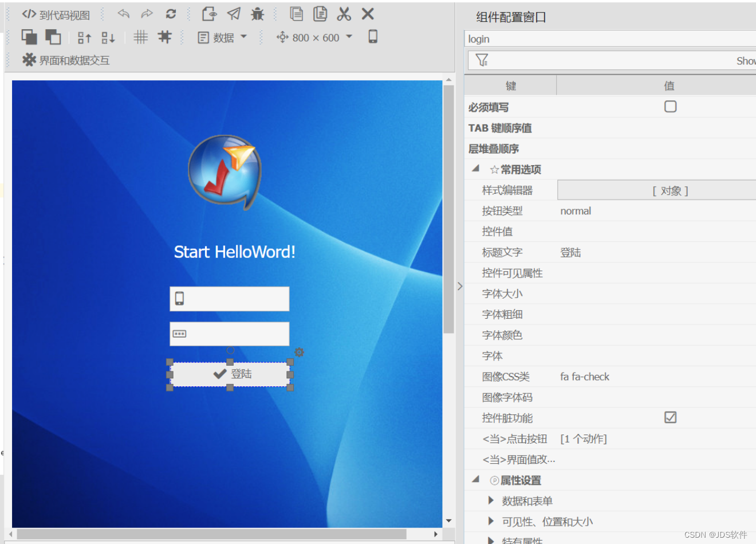Expand the 数据和表单 tree node
This screenshot has height=544, width=756.
(491, 500)
